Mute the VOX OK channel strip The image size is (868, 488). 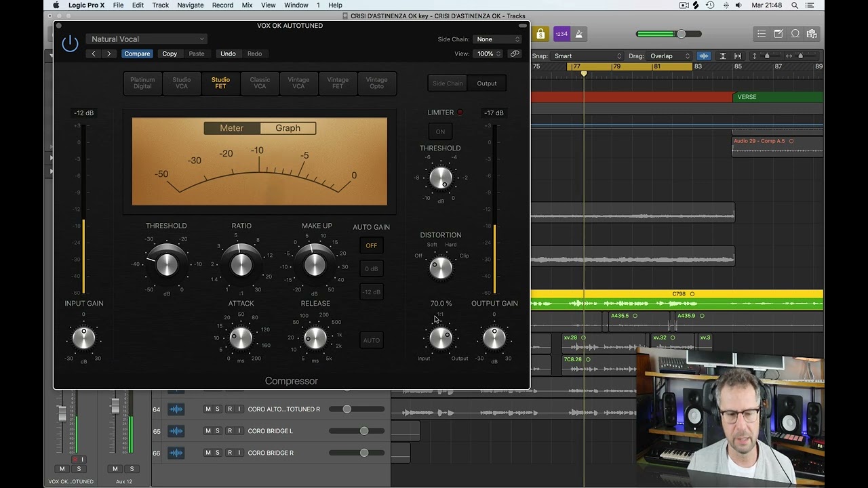click(x=62, y=469)
